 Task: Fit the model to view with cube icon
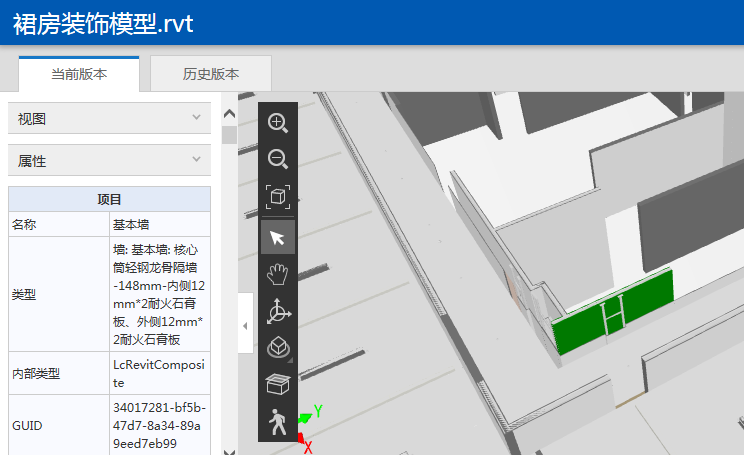click(x=278, y=198)
